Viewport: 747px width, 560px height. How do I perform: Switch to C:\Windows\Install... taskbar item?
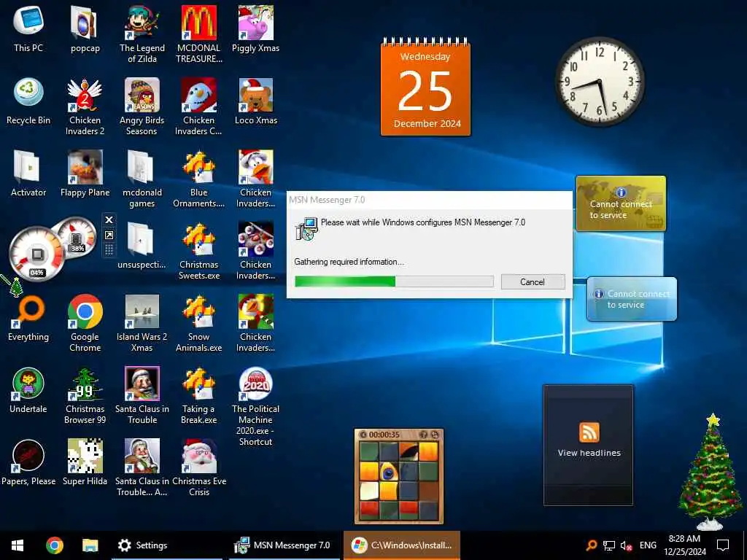pyautogui.click(x=402, y=545)
